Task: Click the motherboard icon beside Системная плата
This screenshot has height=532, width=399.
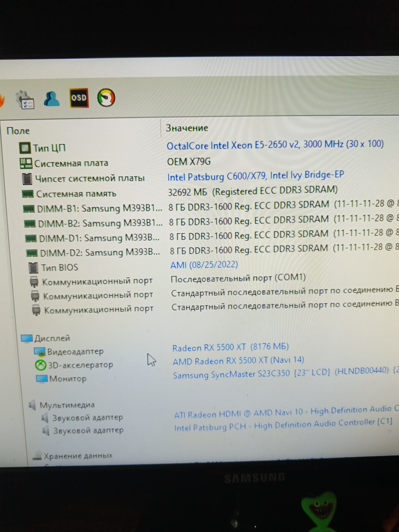Action: click(x=26, y=163)
